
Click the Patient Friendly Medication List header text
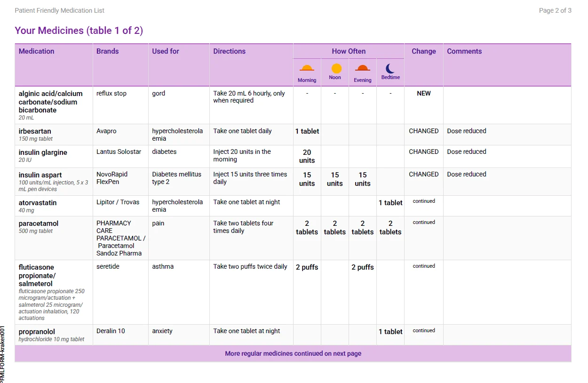coord(60,10)
